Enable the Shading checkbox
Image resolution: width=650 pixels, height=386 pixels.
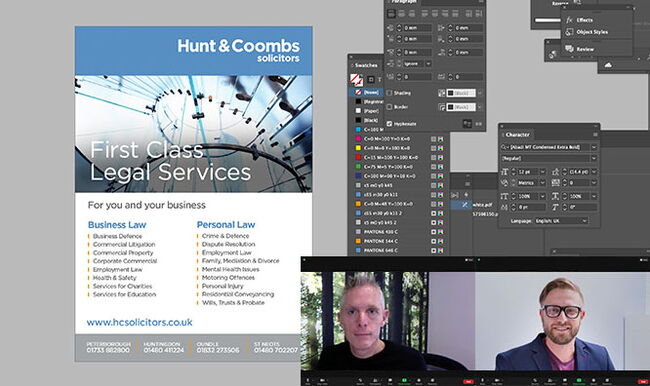[389, 93]
